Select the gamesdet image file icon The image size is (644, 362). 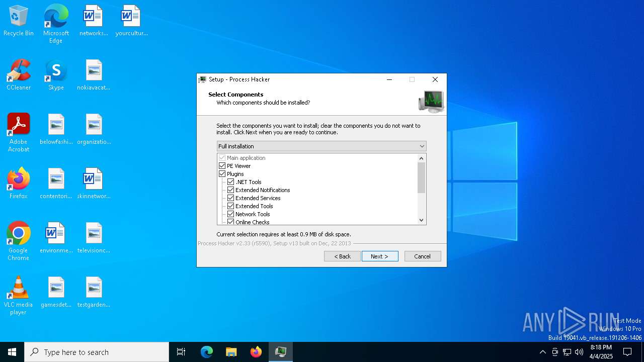(x=56, y=293)
